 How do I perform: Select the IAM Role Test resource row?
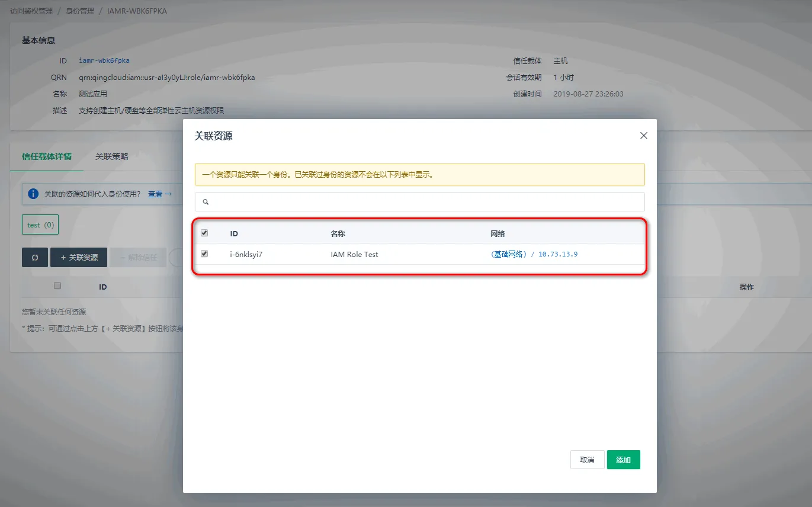click(354, 254)
